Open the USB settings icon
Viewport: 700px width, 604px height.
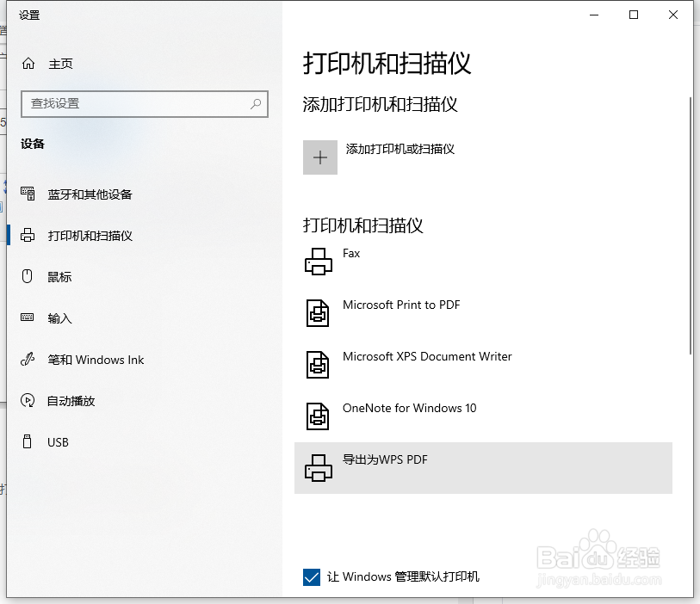coord(27,442)
